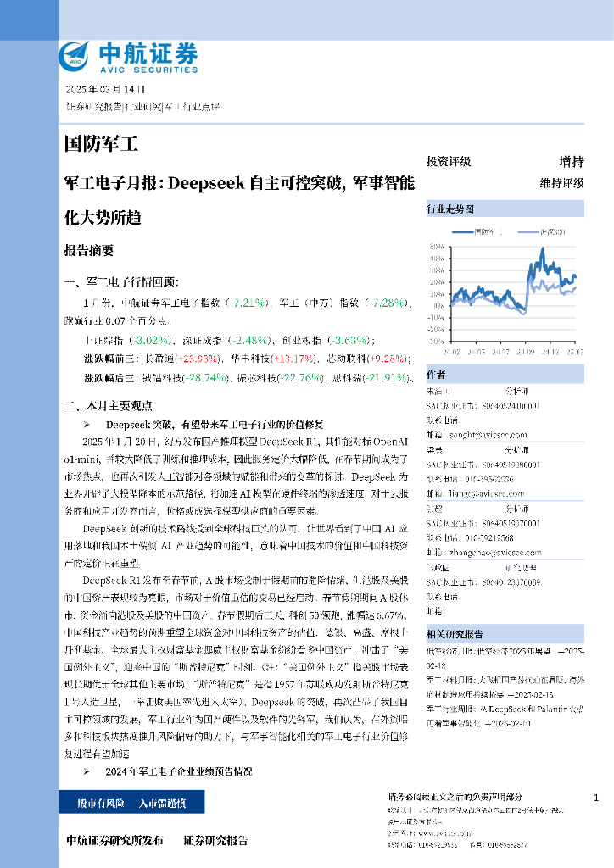Click the red '+13.17%' gain figure
This screenshot has width=614, height=868.
tap(293, 359)
